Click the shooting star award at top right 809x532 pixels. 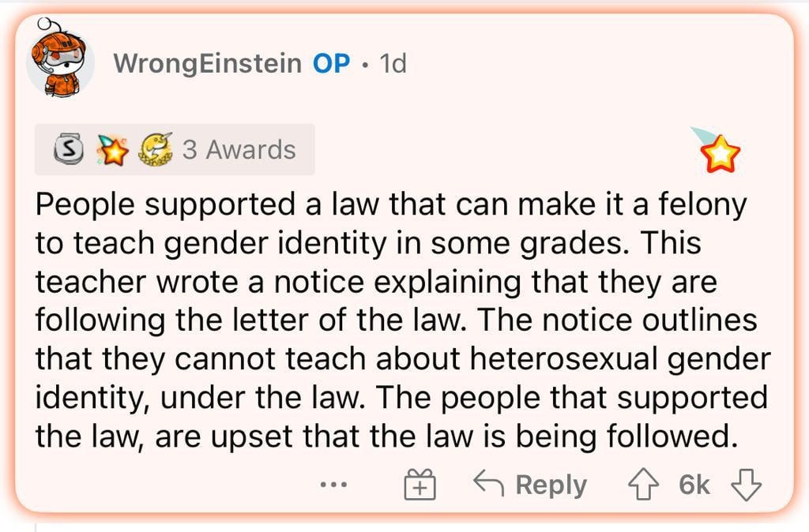718,152
